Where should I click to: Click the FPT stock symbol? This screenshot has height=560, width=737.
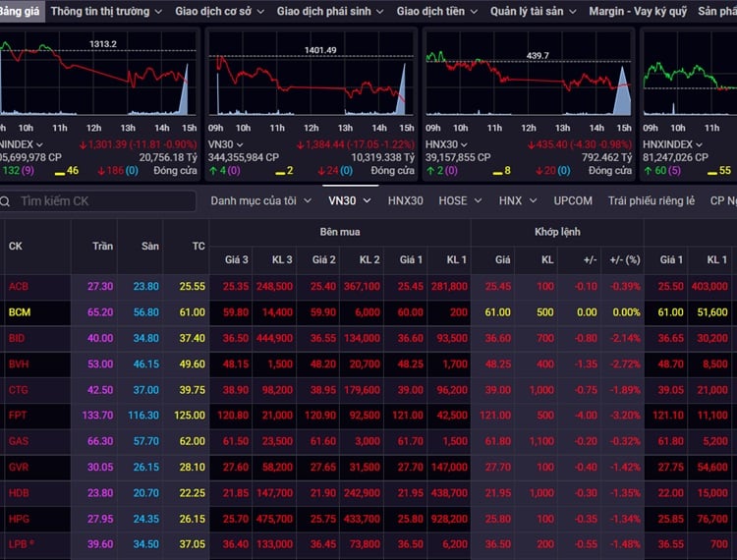[x=18, y=416]
